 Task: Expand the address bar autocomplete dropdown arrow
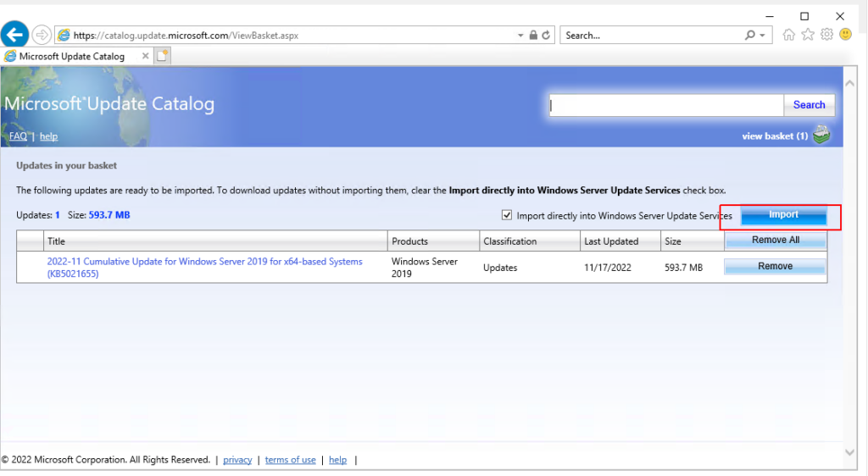(520, 36)
